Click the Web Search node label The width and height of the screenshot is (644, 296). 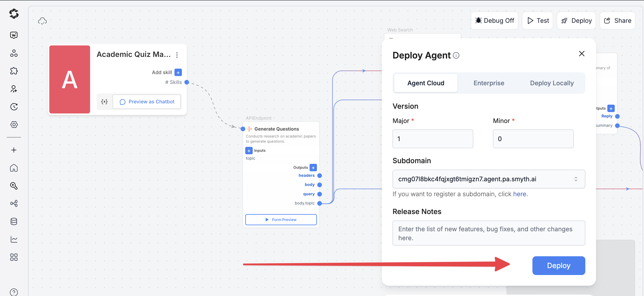[x=400, y=30]
